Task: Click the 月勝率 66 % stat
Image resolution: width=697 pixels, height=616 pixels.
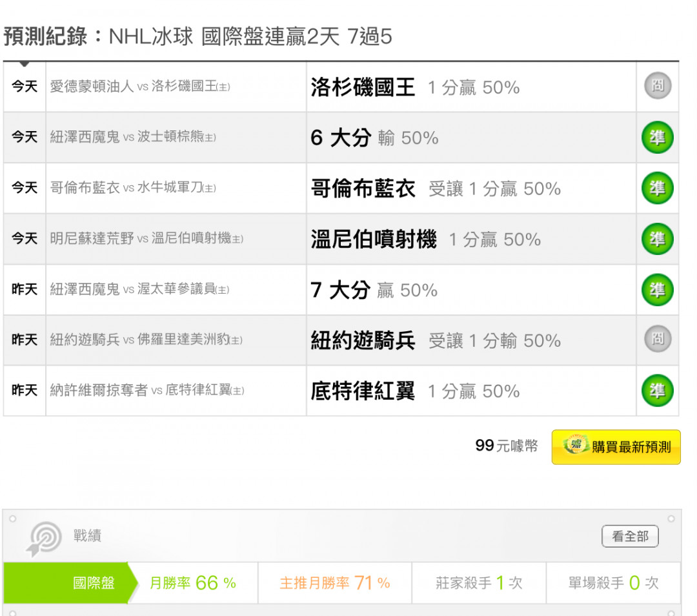Action: 193,583
